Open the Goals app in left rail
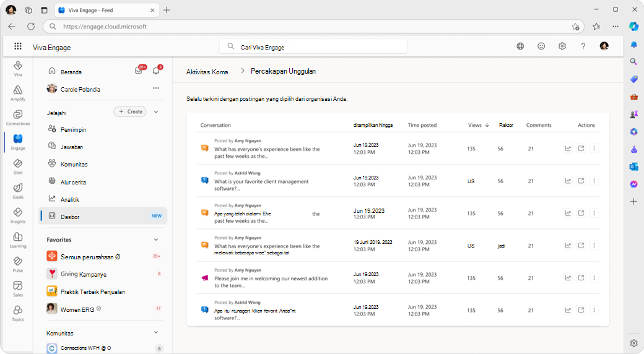 coord(18,191)
